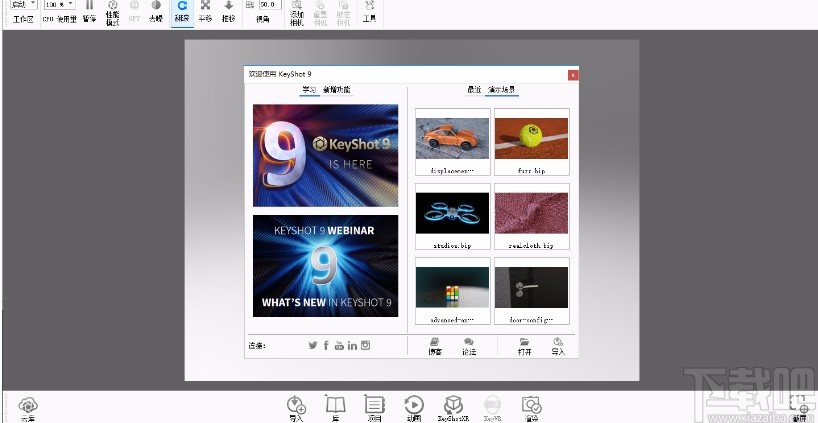Switch to the 最近 (Recent) tab

pyautogui.click(x=474, y=90)
